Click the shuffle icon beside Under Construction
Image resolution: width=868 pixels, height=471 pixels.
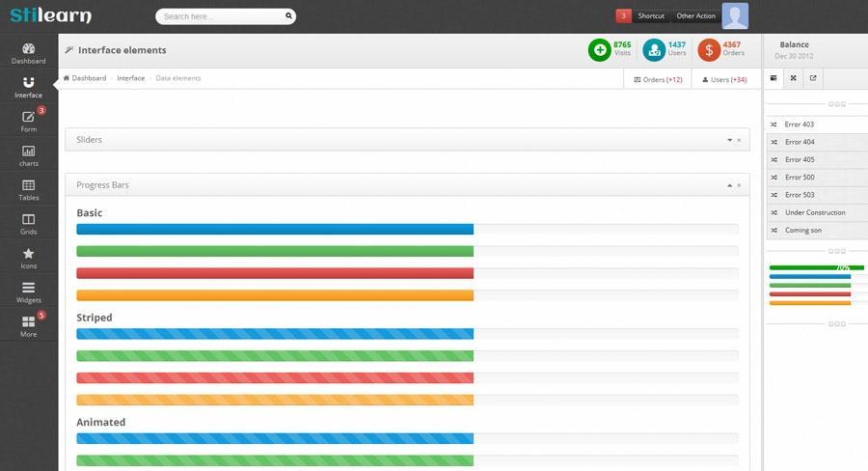773,212
